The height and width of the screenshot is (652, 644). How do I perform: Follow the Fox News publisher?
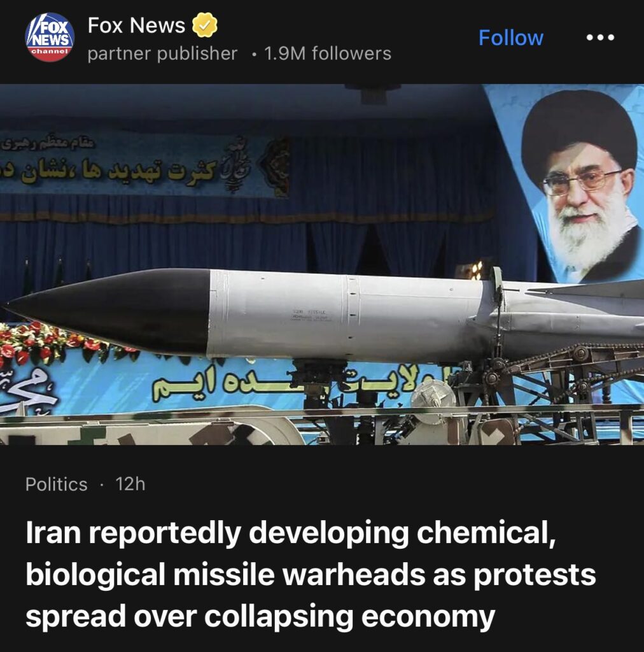click(x=510, y=38)
